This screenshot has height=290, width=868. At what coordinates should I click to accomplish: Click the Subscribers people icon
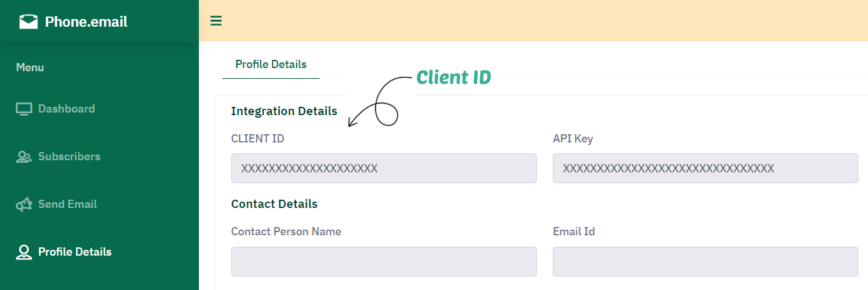[24, 157]
